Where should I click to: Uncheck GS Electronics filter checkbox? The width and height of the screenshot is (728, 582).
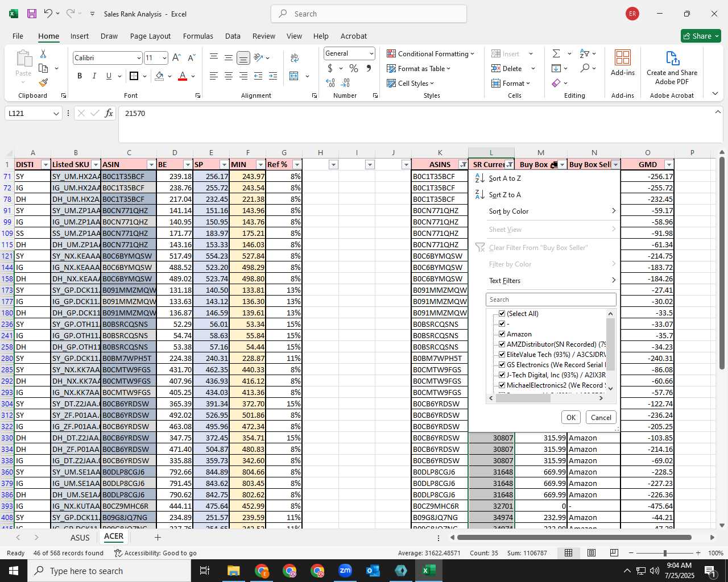[502, 365]
